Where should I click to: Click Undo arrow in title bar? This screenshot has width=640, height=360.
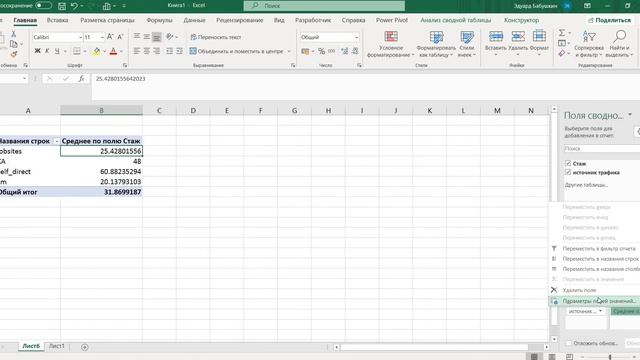tap(74, 6)
